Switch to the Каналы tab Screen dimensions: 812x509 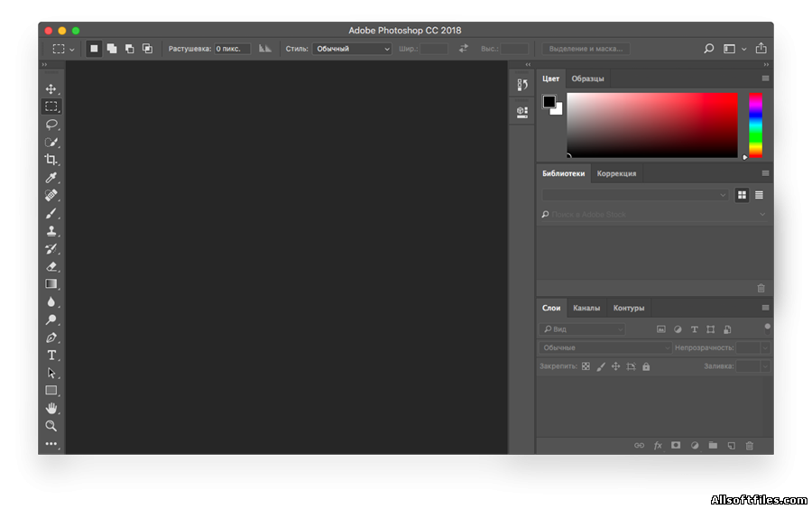[586, 308]
